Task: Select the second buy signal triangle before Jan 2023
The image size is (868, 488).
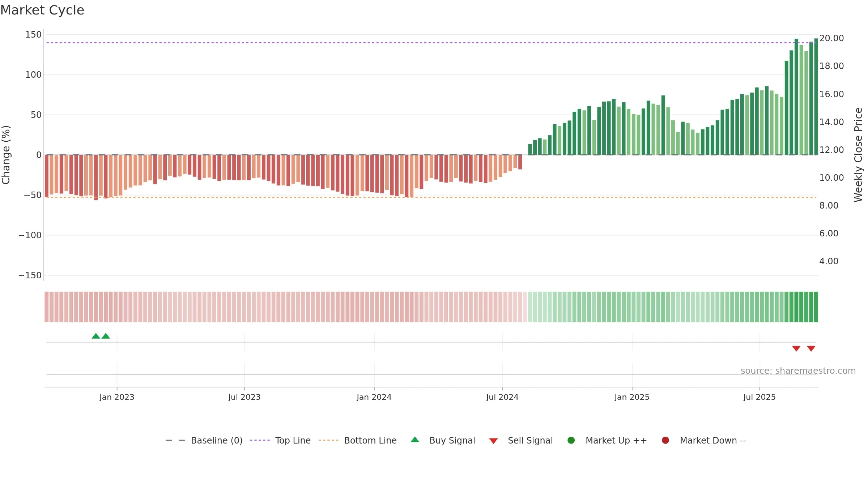Action: coord(106,336)
